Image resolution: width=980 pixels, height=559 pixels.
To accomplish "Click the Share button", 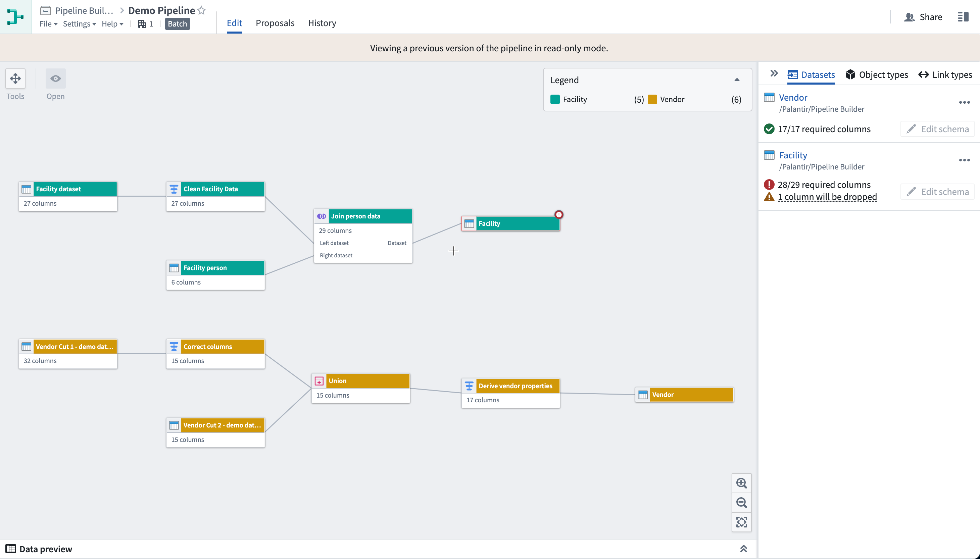I will coord(923,17).
